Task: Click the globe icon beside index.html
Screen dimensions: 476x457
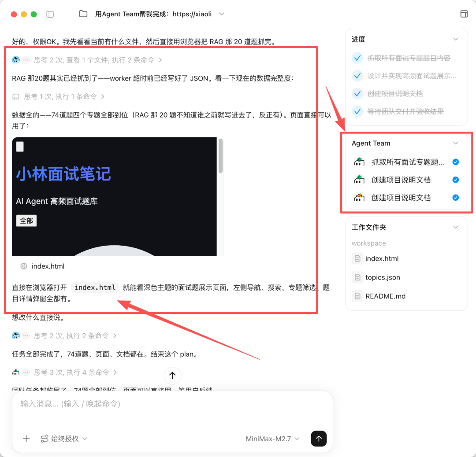Action: tap(24, 266)
